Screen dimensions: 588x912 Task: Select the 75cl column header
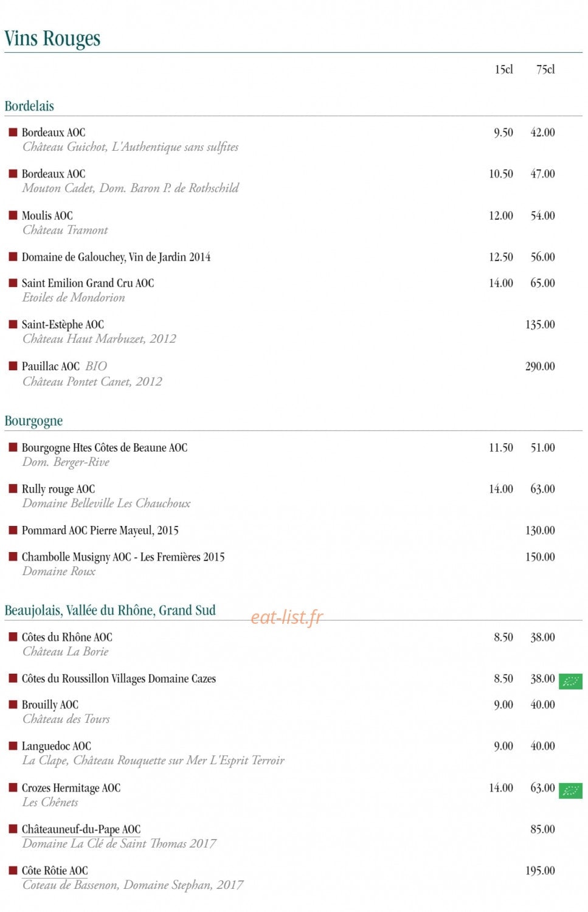545,69
